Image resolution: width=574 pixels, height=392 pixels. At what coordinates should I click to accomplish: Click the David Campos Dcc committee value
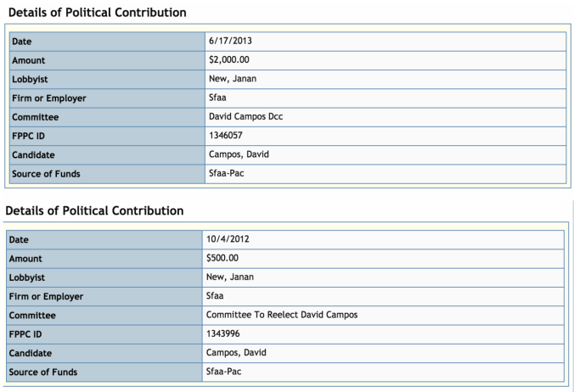click(245, 116)
